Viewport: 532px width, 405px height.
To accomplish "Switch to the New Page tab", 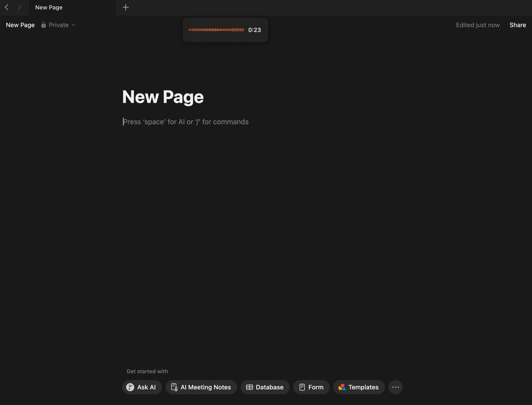I will coord(49,7).
